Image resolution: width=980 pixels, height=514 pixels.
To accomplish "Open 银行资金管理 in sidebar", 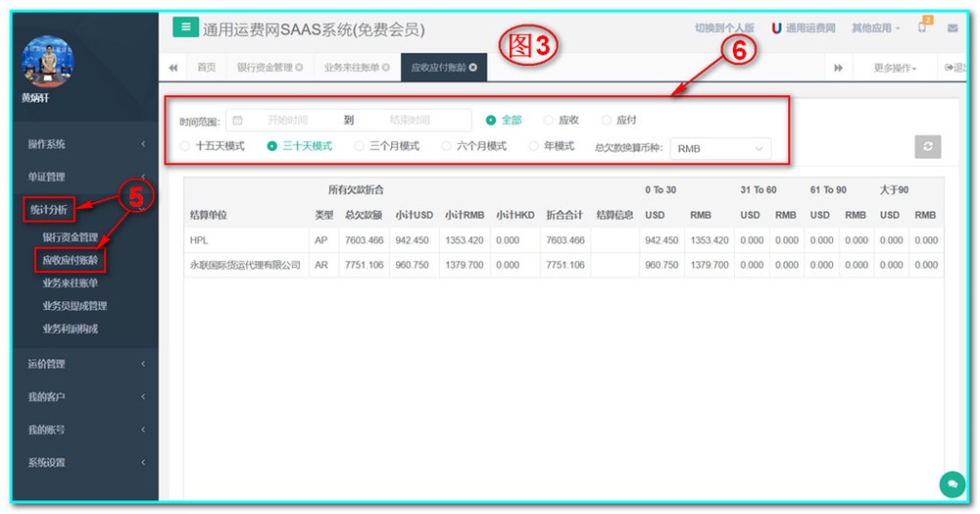I will click(x=70, y=237).
